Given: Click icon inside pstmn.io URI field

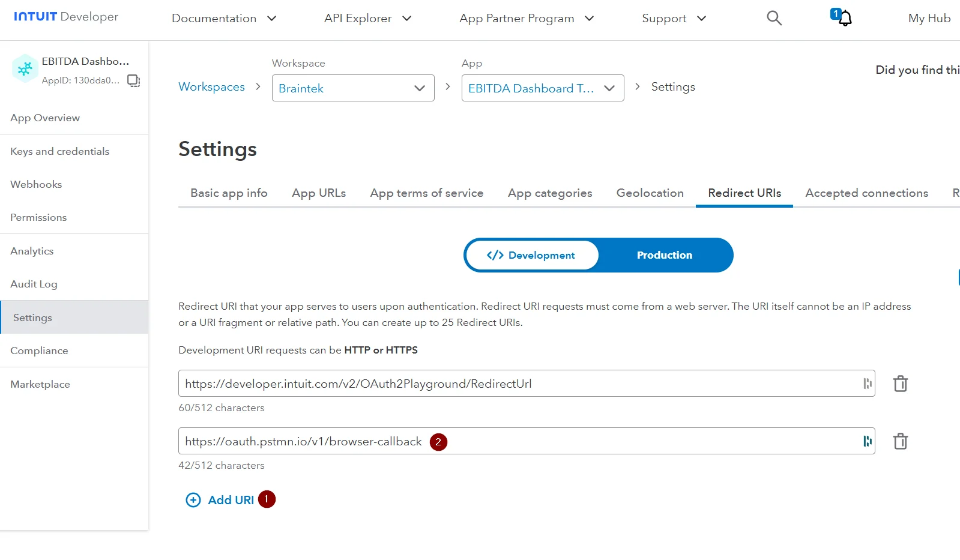Looking at the screenshot, I should click(867, 441).
